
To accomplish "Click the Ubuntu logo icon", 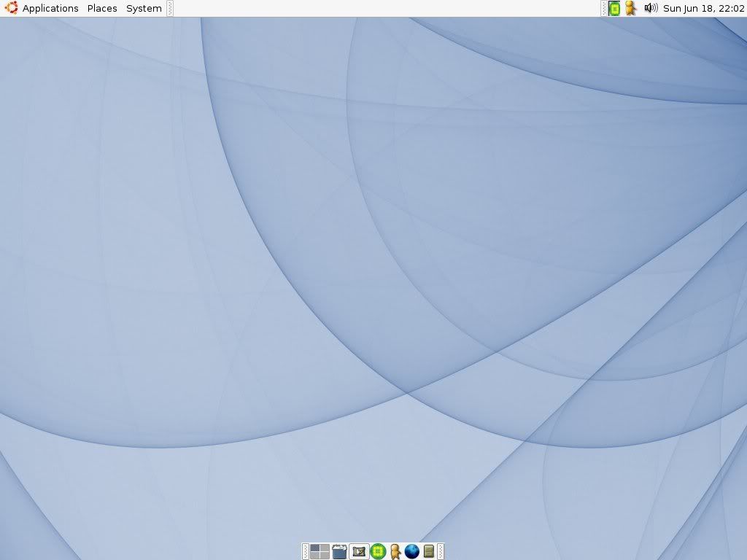I will click(11, 9).
